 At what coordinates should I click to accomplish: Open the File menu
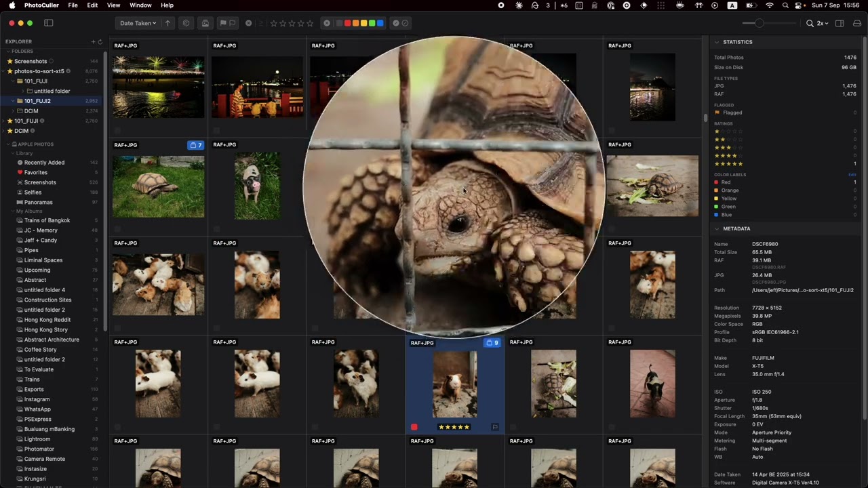coord(73,5)
